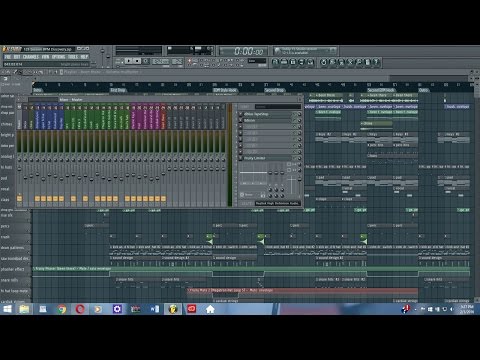This screenshot has height=360, width=480.
Task: Toggle the mixer view shortcut icon
Action: click(310, 62)
